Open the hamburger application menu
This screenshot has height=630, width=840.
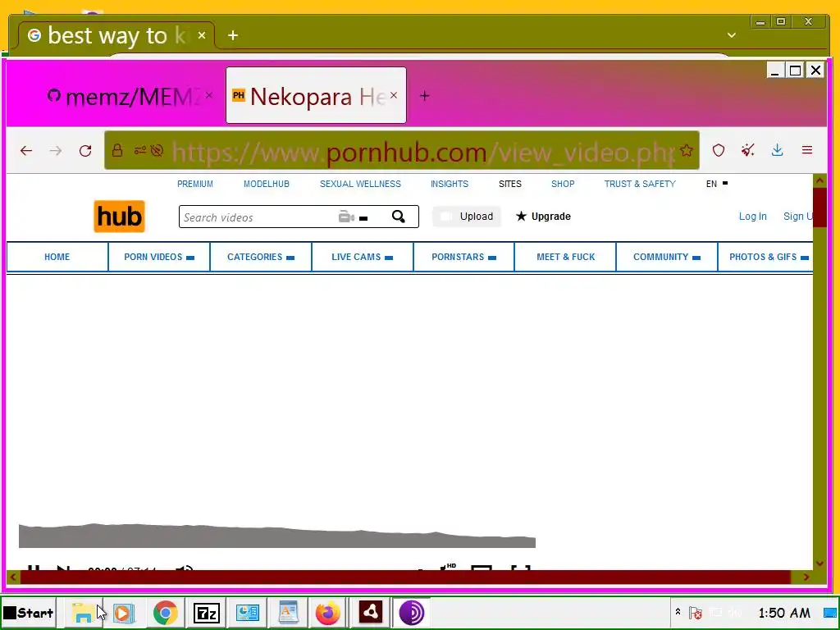coord(807,151)
